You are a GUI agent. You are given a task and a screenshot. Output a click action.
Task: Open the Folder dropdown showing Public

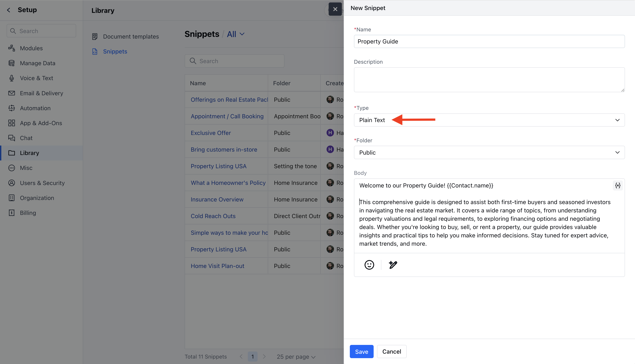(489, 153)
